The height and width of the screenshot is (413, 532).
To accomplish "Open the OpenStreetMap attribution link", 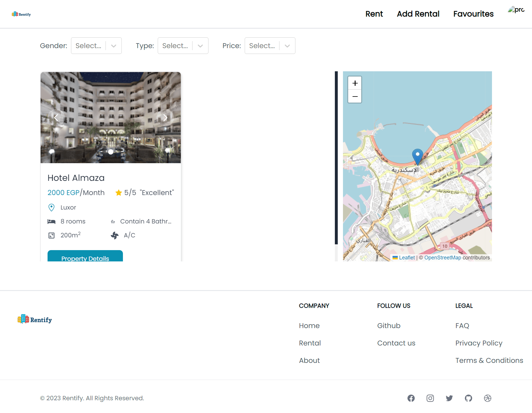I will 443,257.
